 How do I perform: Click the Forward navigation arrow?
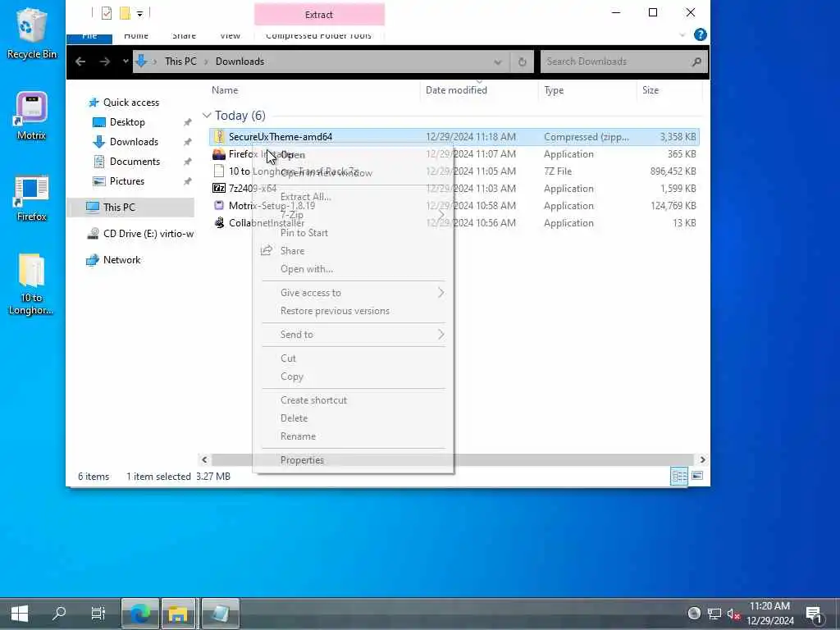[x=104, y=62]
